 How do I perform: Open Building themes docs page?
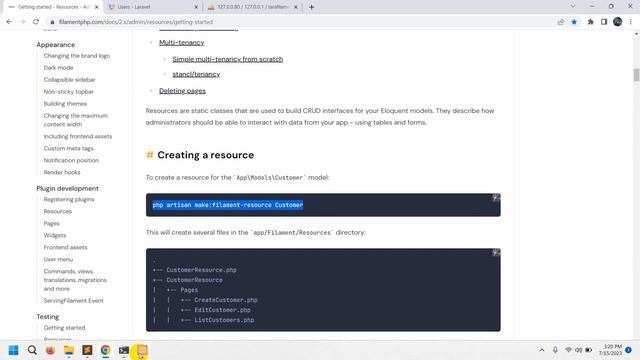[x=65, y=104]
